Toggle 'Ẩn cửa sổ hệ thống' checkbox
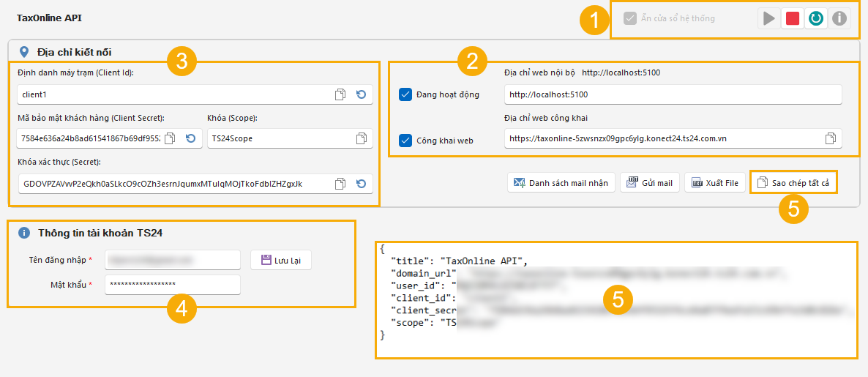The height and width of the screenshot is (377, 868). (x=629, y=18)
